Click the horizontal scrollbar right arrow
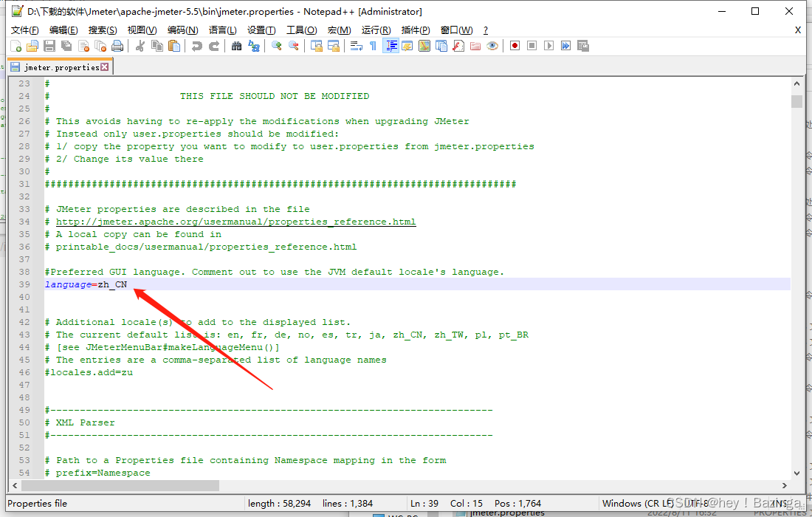Viewport: 812px width, 517px height. click(x=785, y=485)
